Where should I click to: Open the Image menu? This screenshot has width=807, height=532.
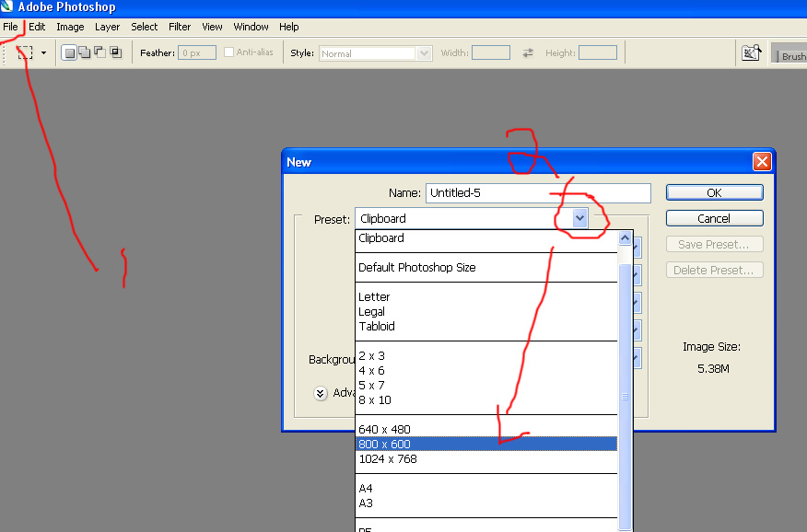pyautogui.click(x=70, y=27)
